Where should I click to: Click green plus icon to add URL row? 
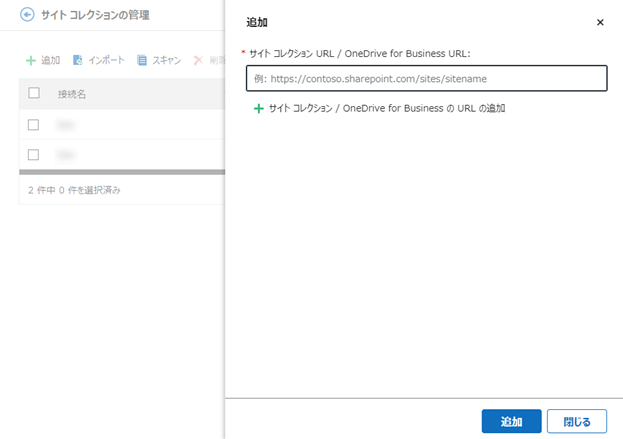[x=259, y=108]
